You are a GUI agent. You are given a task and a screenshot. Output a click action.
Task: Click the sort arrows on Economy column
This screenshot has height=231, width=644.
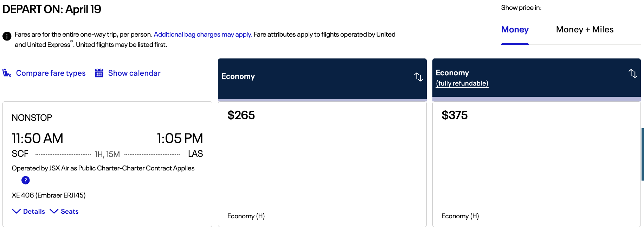click(x=419, y=77)
